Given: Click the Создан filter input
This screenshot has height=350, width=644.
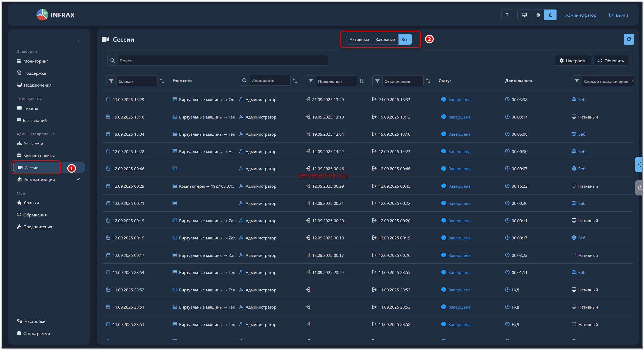Looking at the screenshot, I should pyautogui.click(x=137, y=81).
